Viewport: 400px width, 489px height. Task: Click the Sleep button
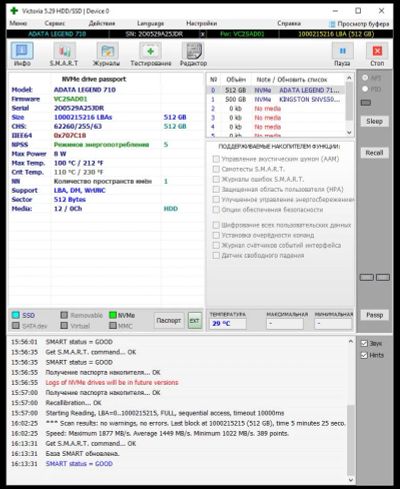(374, 121)
